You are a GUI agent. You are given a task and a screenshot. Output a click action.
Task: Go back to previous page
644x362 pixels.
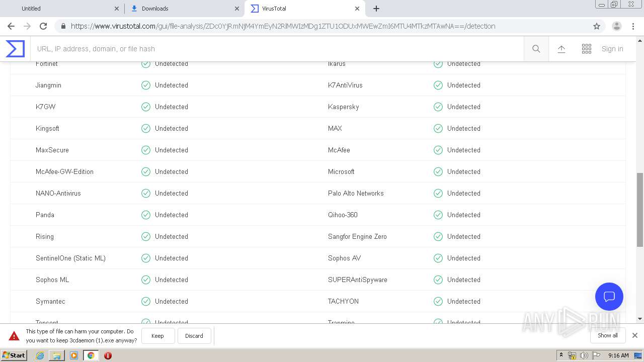pos(11,26)
